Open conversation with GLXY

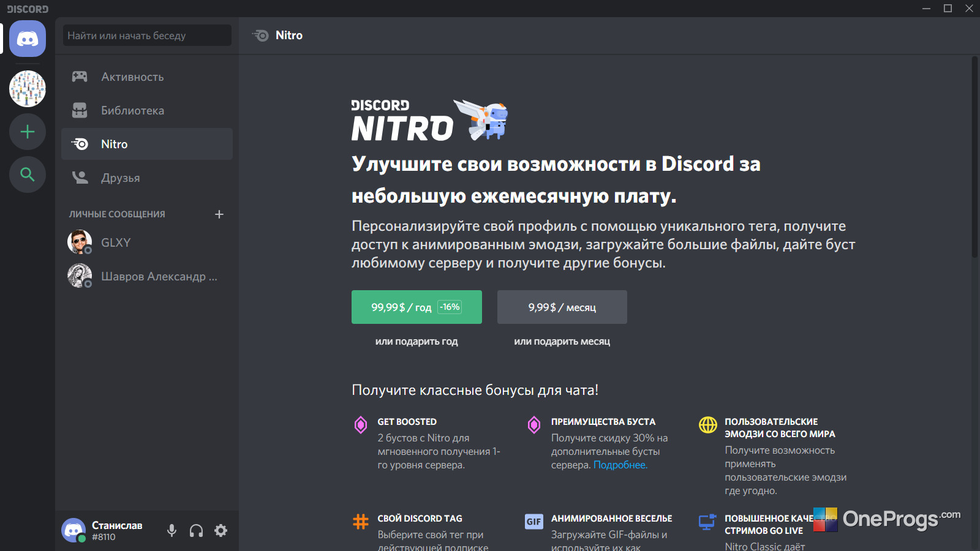[x=147, y=242]
